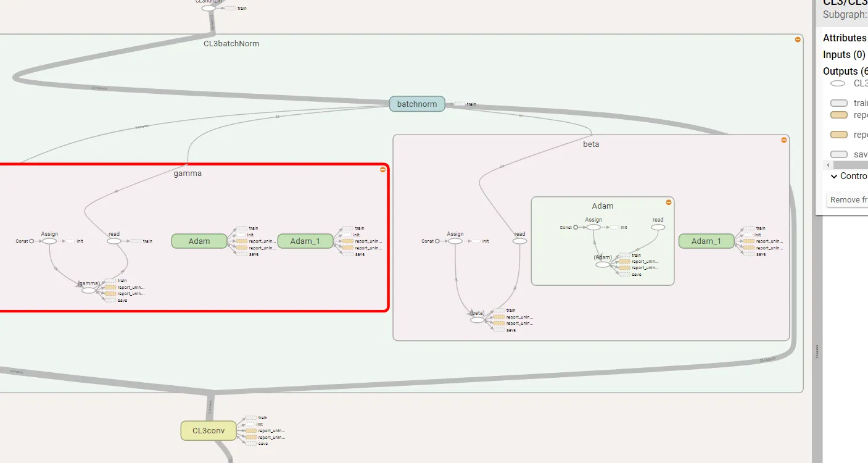Select the init annotation of beta's Adam_1

(x=749, y=235)
